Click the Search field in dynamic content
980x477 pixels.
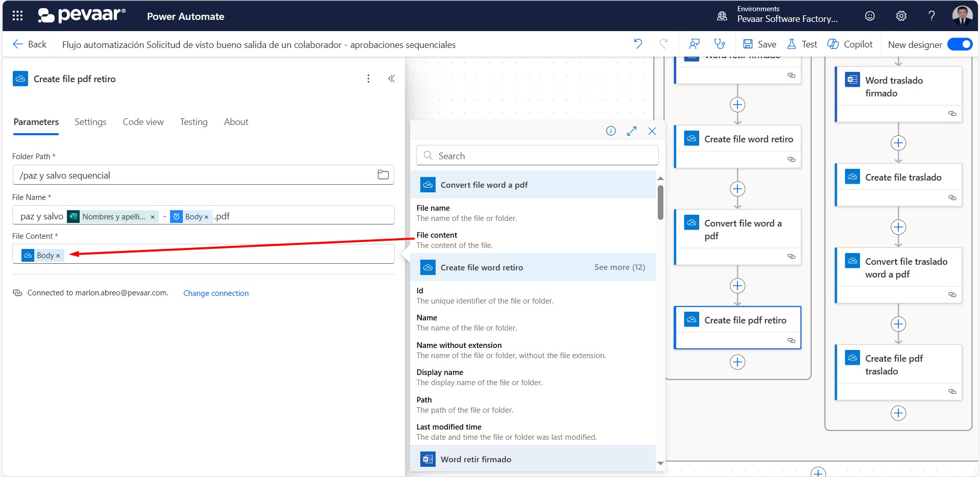[537, 156]
